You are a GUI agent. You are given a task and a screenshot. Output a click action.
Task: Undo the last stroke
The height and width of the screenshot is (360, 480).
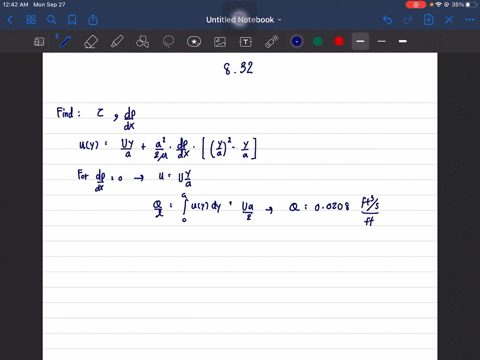pyautogui.click(x=387, y=20)
